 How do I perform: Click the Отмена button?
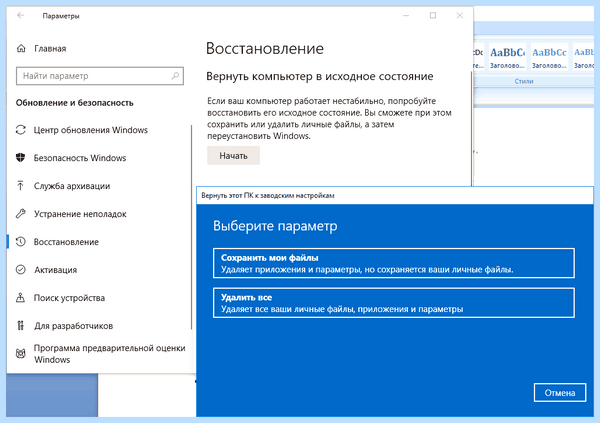(x=560, y=392)
